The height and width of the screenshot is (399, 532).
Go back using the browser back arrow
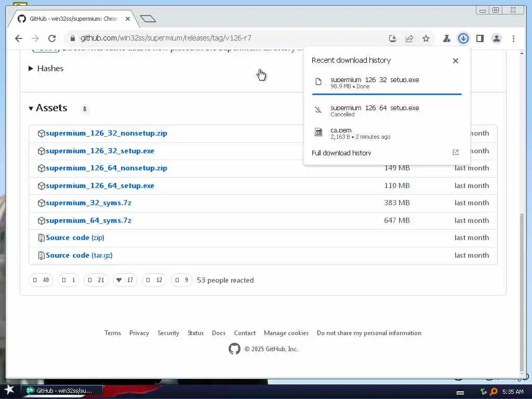tap(19, 38)
